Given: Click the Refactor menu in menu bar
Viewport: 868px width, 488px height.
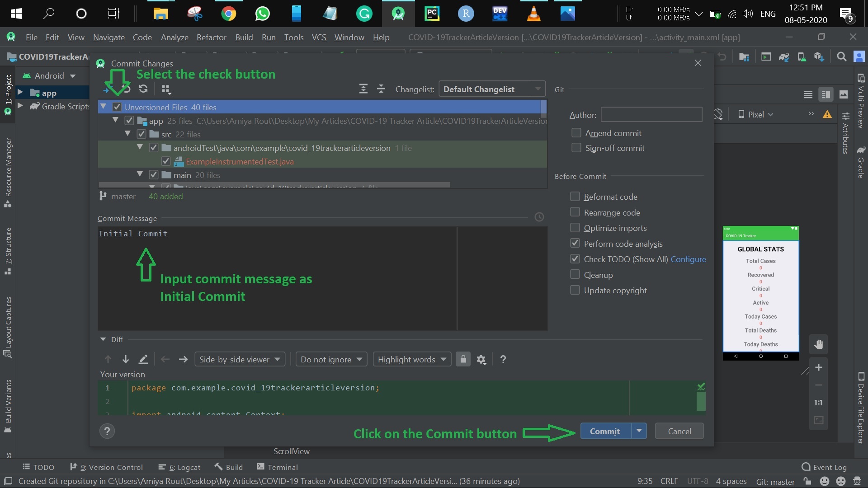Looking at the screenshot, I should 210,38.
